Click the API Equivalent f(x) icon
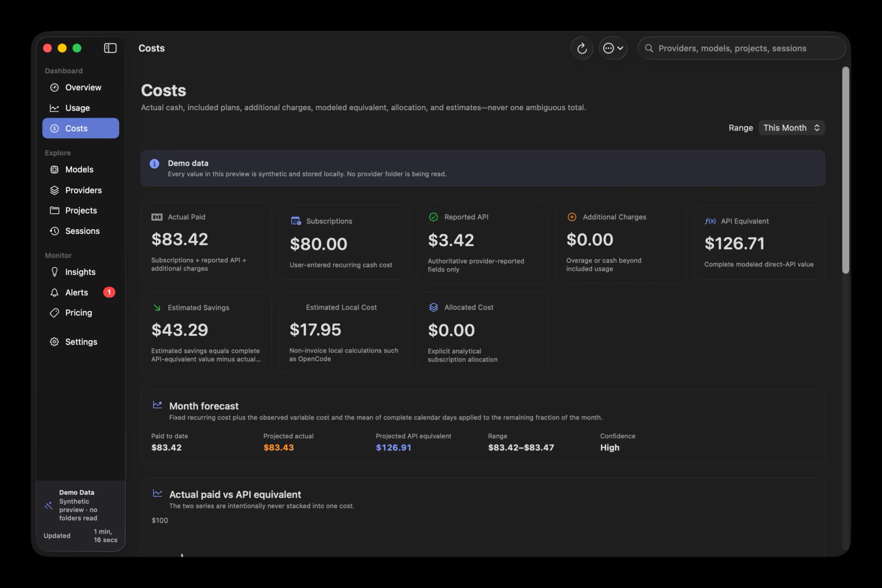 (x=710, y=221)
